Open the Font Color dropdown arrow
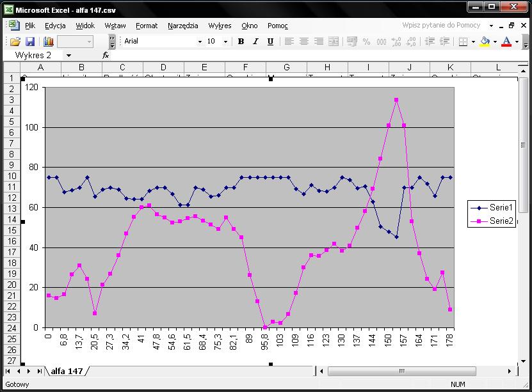The image size is (532, 392). (x=517, y=42)
